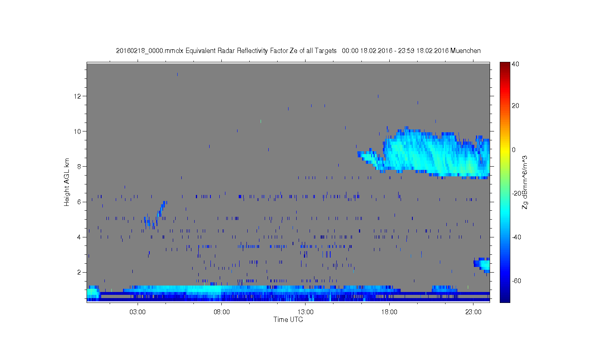Image resolution: width=607 pixels, height=364 pixels.
Task: Click the height tick label '12'
Action: point(78,96)
